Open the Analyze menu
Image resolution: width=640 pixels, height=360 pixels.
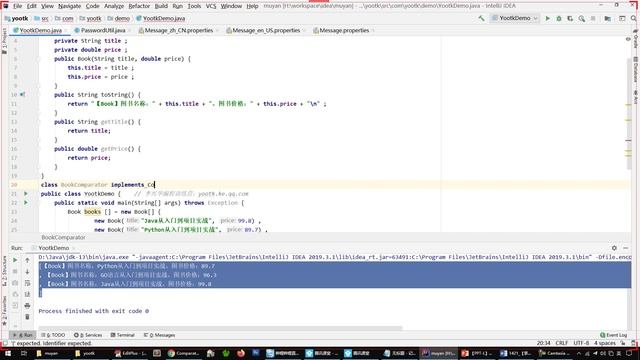pos(114,6)
